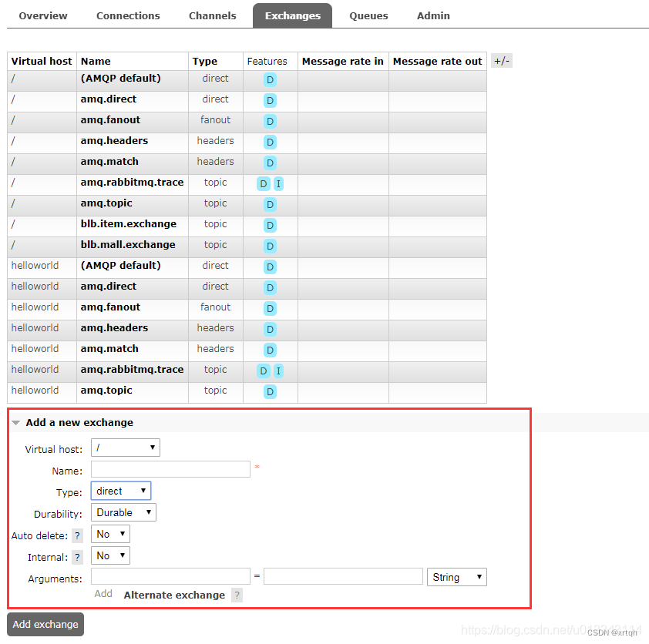Viewport: 649px width, 644px height.
Task: Click the exchange Name input field
Action: click(x=170, y=469)
